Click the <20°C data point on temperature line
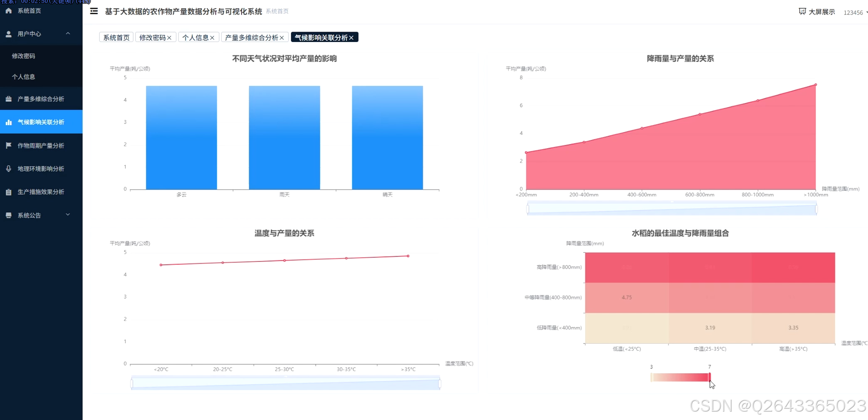Screen dimensions: 868x420 pos(161,265)
